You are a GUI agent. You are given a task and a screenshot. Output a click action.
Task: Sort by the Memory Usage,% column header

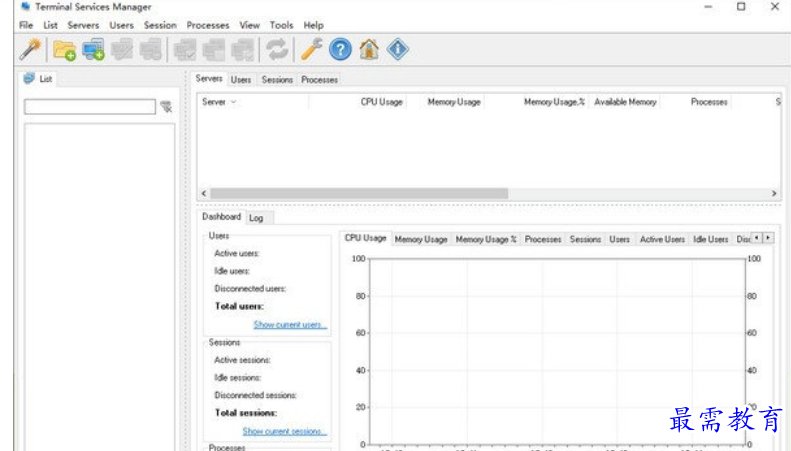pos(537,102)
